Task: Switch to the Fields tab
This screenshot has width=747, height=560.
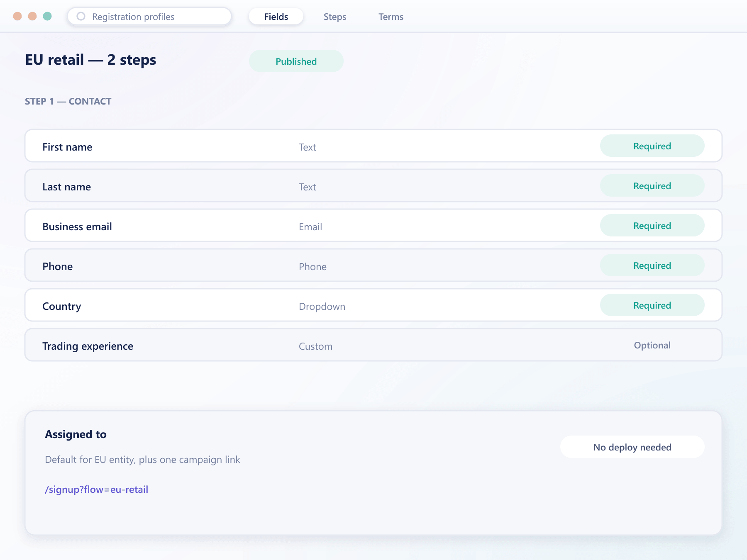Action: (276, 17)
